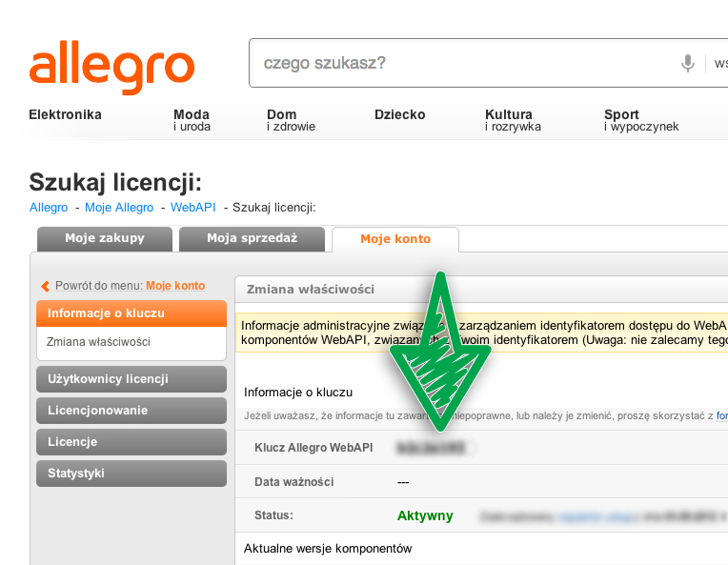Open the Kultura i rozrywka category
Viewport: 728px width, 565px height.
click(513, 120)
